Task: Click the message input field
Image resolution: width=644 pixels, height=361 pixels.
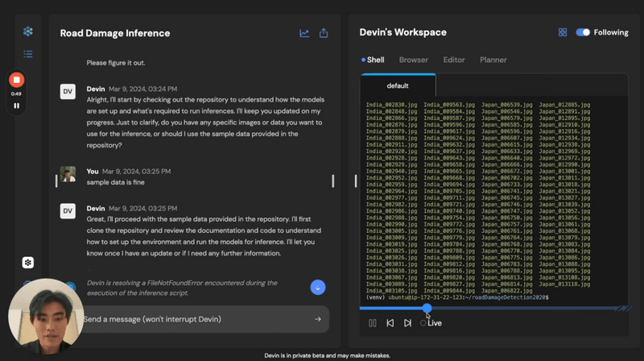Action: [200, 319]
